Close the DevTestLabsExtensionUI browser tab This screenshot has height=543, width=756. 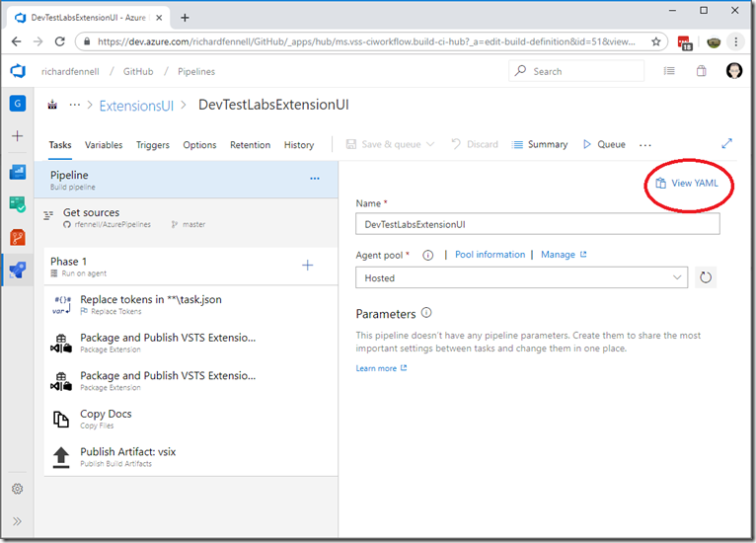[159, 18]
